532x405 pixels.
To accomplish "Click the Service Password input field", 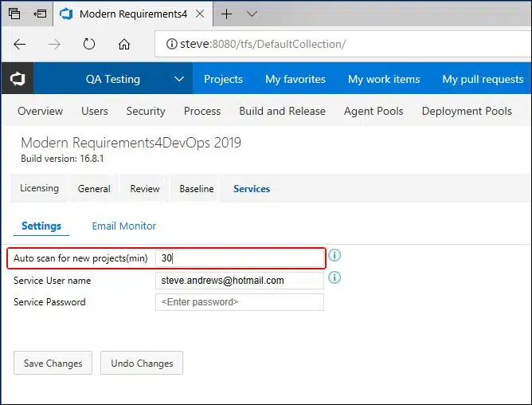I will 240,302.
